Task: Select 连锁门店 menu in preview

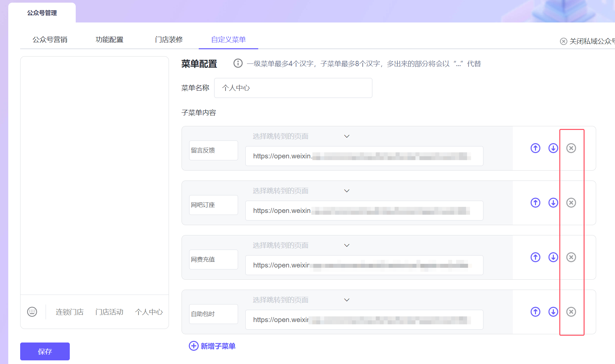Action: (69, 312)
